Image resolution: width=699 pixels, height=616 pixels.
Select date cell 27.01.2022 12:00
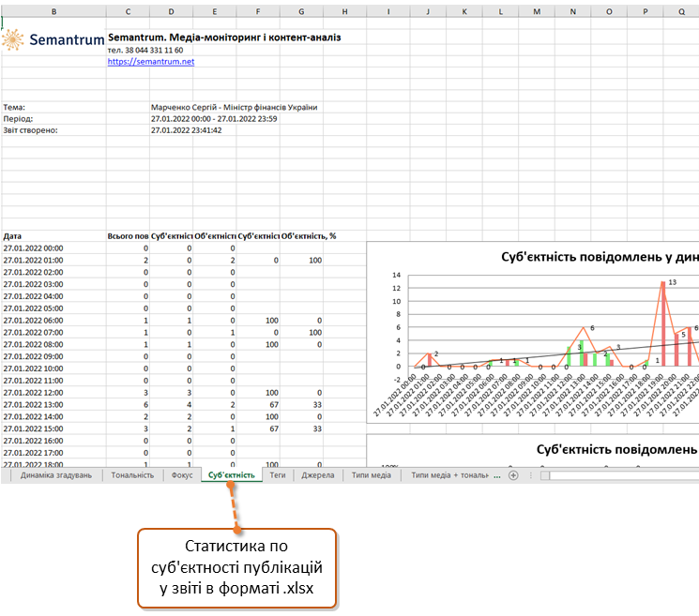tap(53, 393)
